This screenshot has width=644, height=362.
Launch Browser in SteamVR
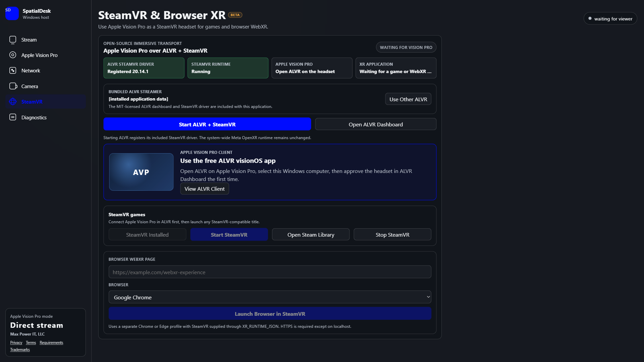(270, 314)
